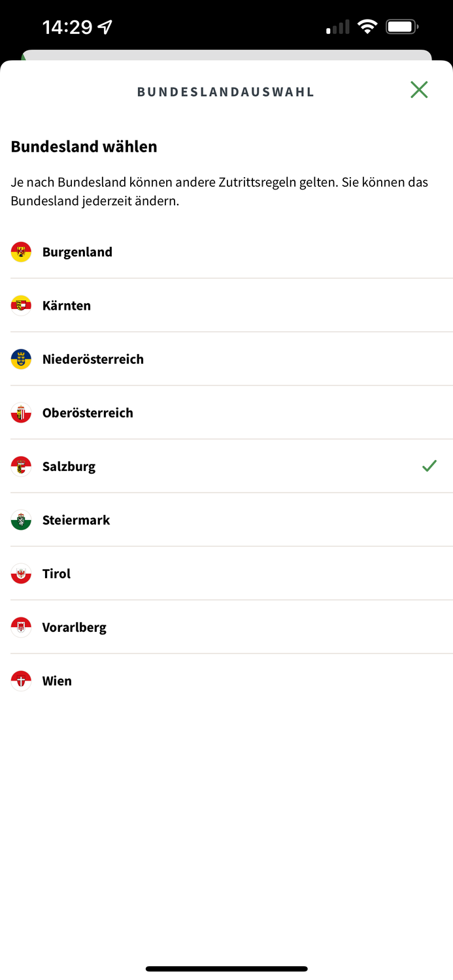Image resolution: width=453 pixels, height=980 pixels.
Task: Click the Bundeslandauswahl header title
Action: point(226,91)
